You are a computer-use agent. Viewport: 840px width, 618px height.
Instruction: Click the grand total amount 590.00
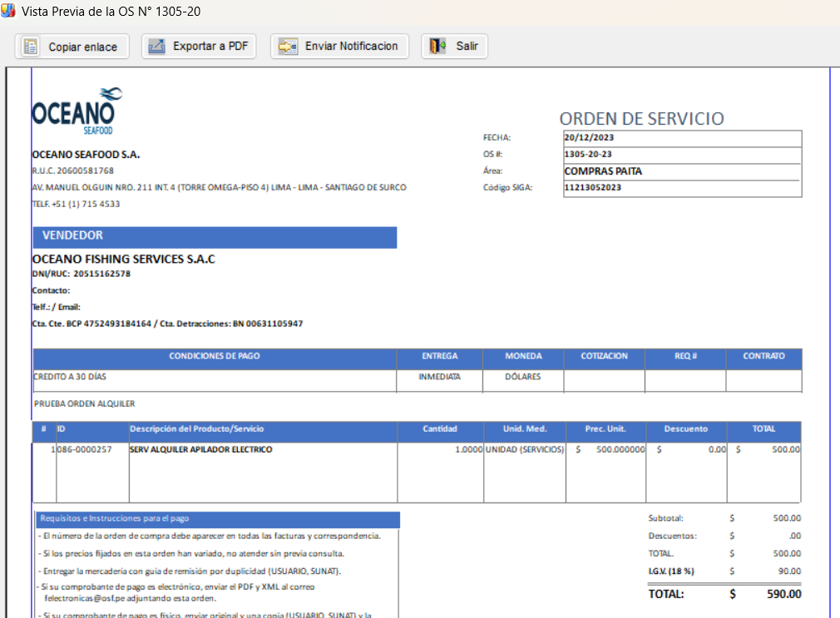pyautogui.click(x=783, y=594)
